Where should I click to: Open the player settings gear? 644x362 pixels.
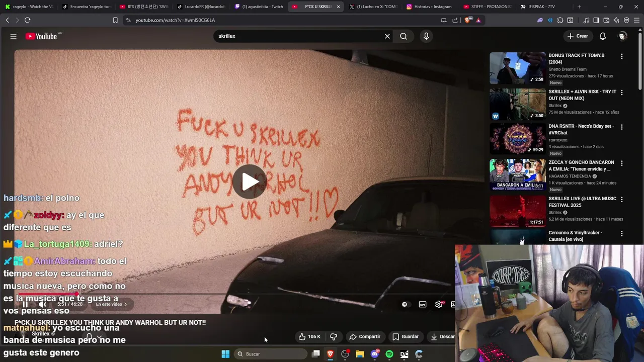(439, 304)
